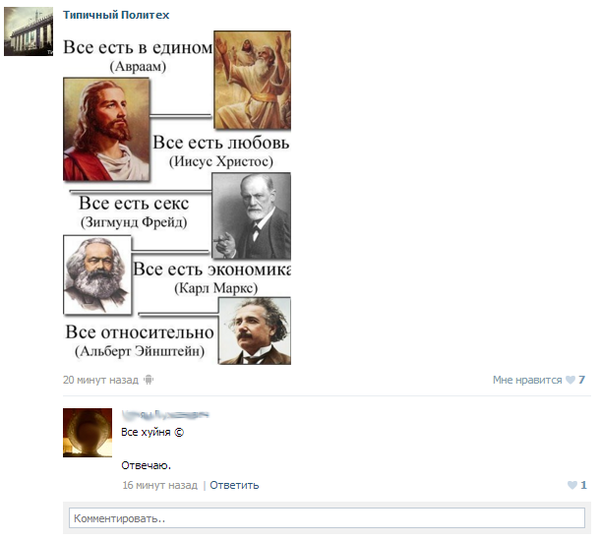The image size is (600, 540).
Task: Click the Karl Marx portrait in the image
Action: 97,275
